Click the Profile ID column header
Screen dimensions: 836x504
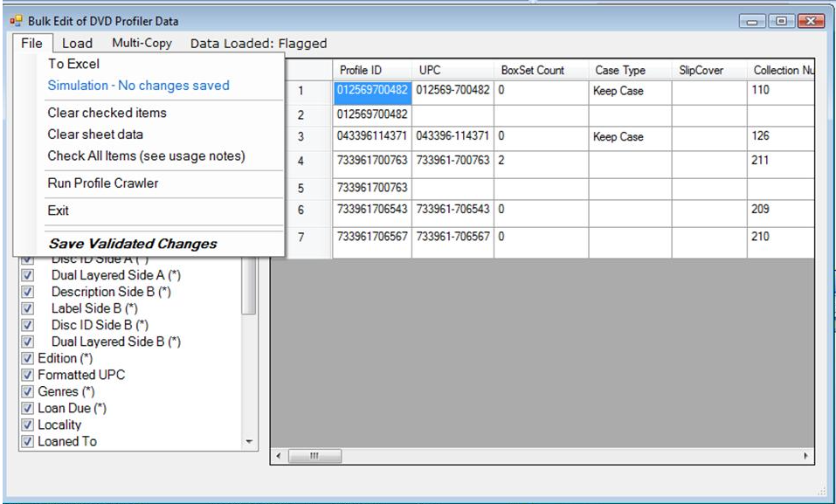(x=372, y=70)
